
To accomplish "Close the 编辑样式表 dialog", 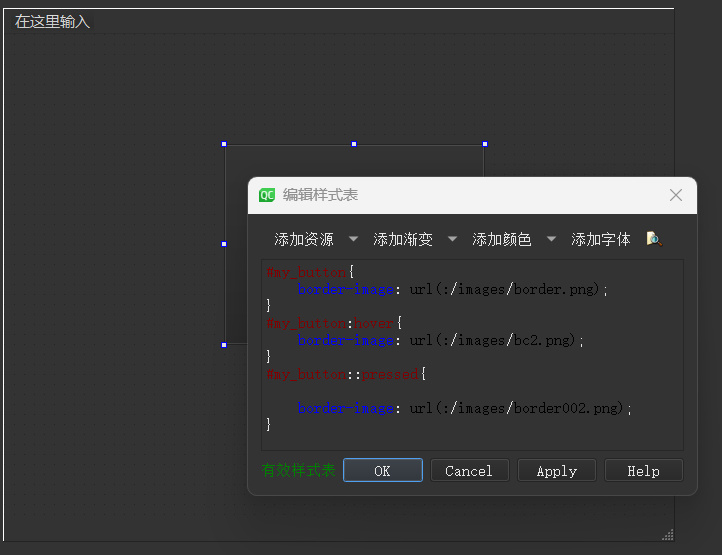I will (675, 195).
